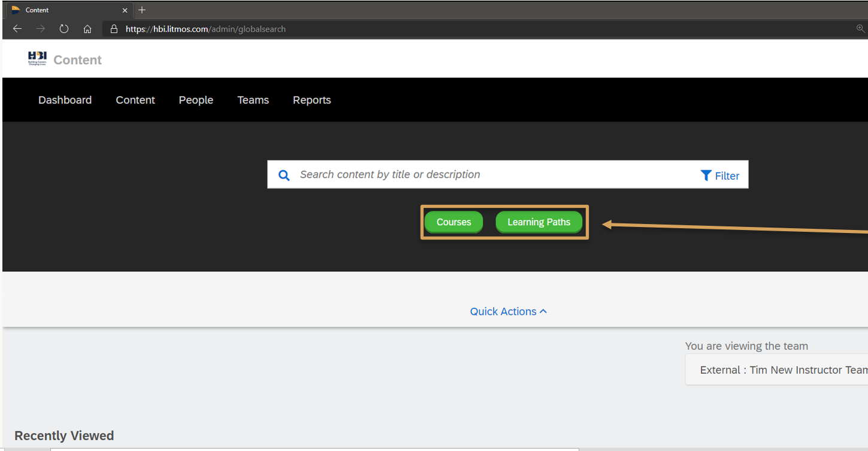Open the Filter funnel options
Viewport: 868px width, 451px height.
tap(719, 175)
